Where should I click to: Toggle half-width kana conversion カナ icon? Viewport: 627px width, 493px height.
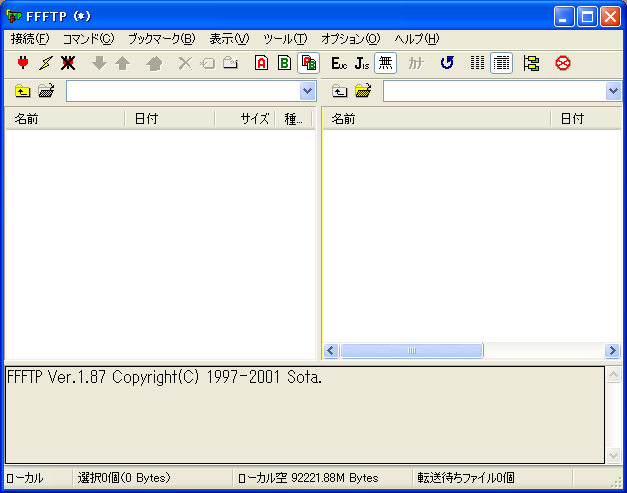click(416, 63)
